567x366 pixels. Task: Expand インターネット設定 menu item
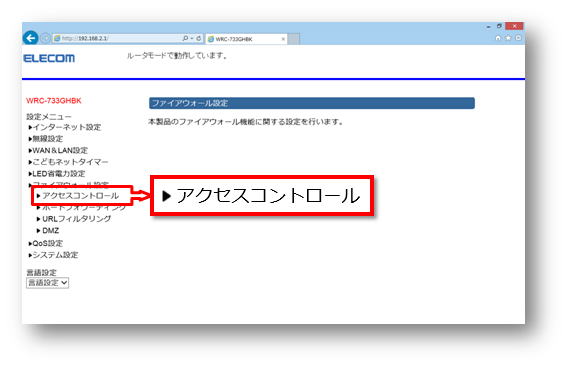click(65, 127)
